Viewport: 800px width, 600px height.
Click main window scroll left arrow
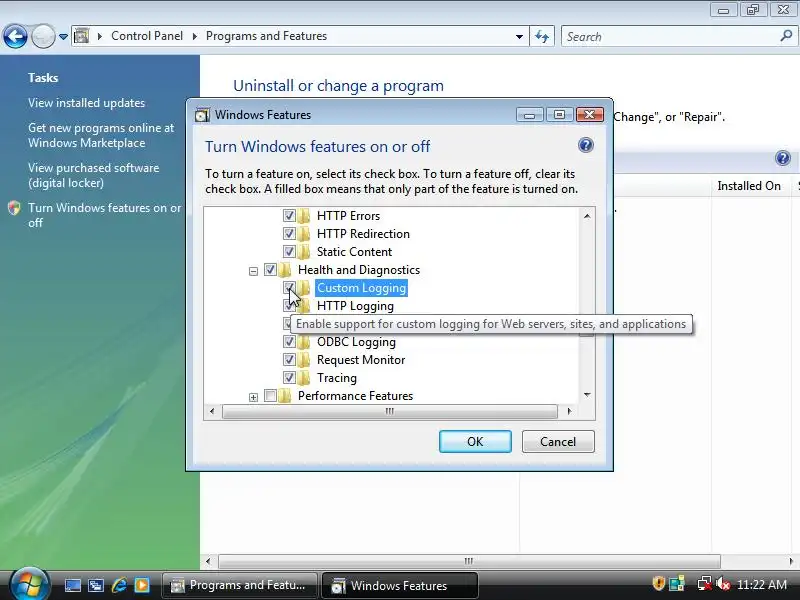208,561
